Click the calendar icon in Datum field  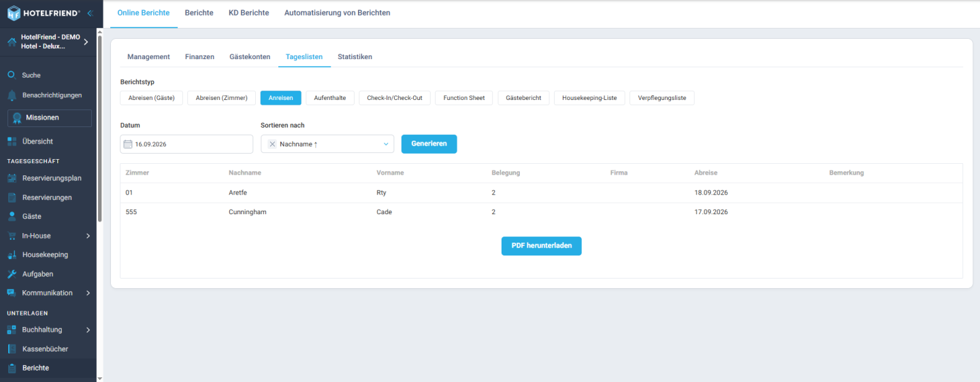[x=128, y=144]
